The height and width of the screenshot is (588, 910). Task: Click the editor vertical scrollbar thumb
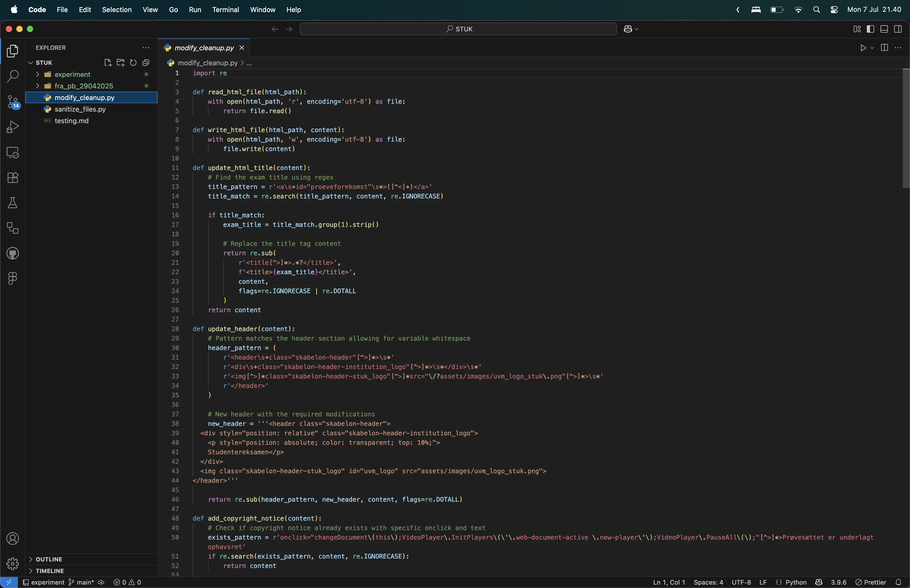906,128
